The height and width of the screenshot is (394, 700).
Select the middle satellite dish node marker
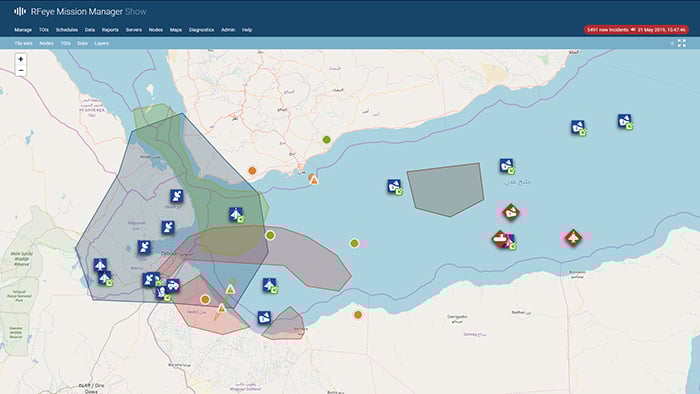click(x=168, y=227)
